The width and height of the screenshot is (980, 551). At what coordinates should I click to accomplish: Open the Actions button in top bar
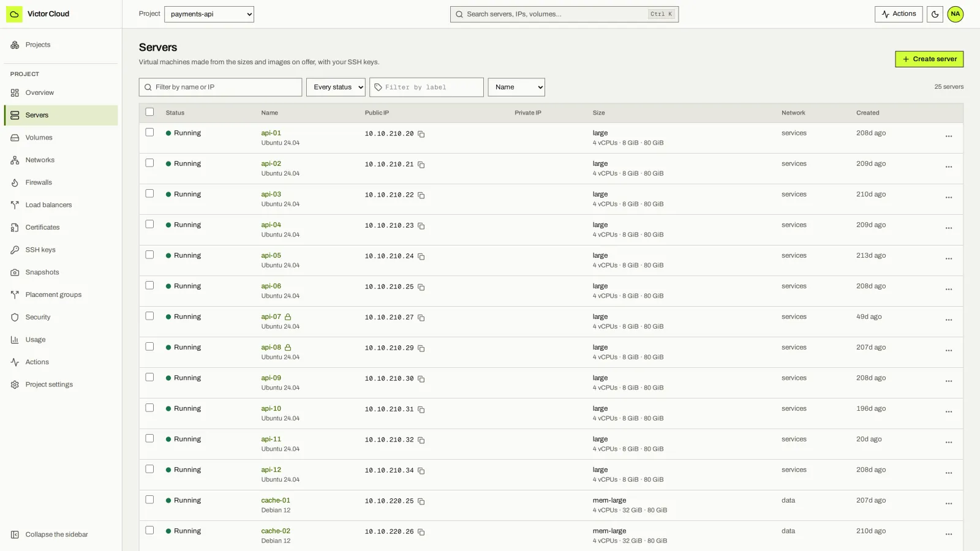(x=899, y=14)
